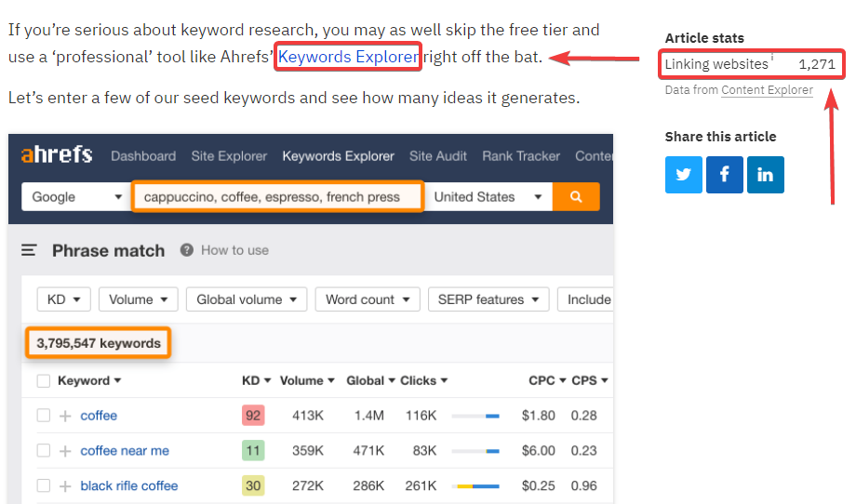Click KD score 11 badge
This screenshot has height=504, width=856.
point(253,451)
